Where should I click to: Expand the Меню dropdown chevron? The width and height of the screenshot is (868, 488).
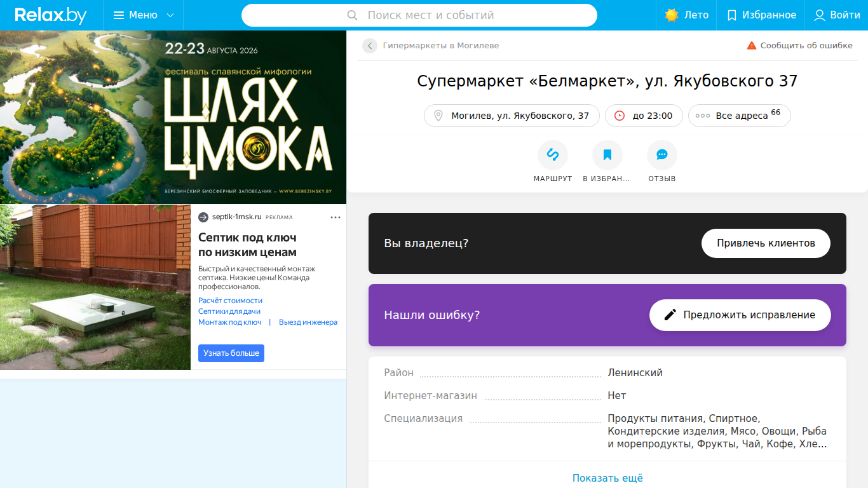tap(170, 15)
